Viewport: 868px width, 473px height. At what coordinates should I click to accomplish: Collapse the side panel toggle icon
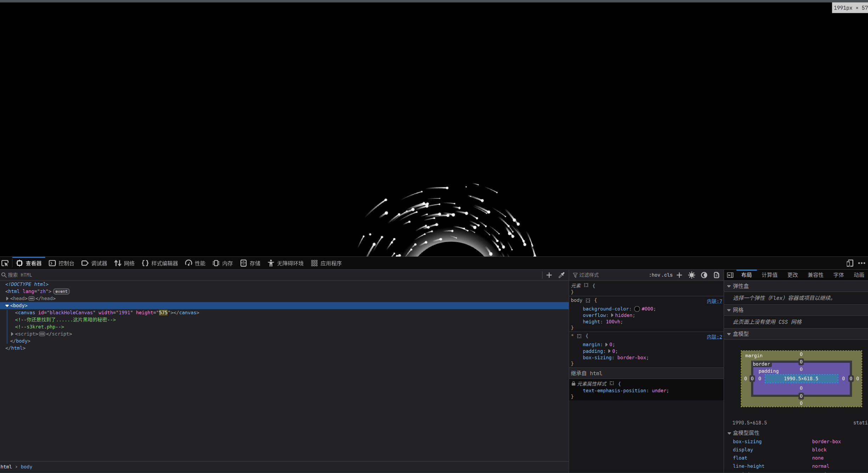coord(730,275)
